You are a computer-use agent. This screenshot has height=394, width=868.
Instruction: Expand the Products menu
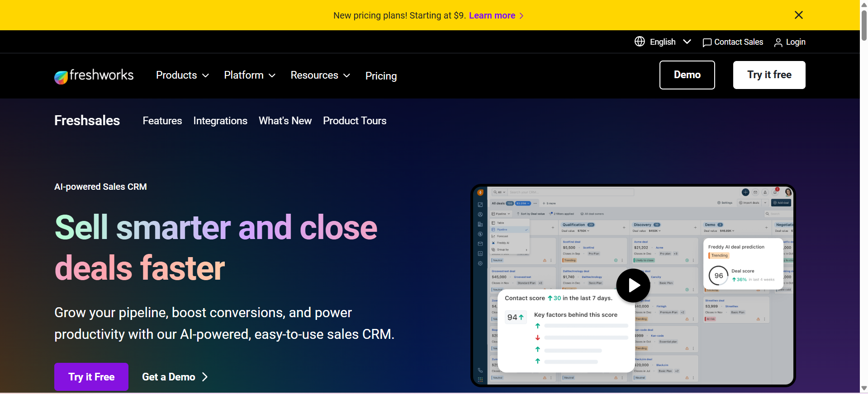[182, 75]
